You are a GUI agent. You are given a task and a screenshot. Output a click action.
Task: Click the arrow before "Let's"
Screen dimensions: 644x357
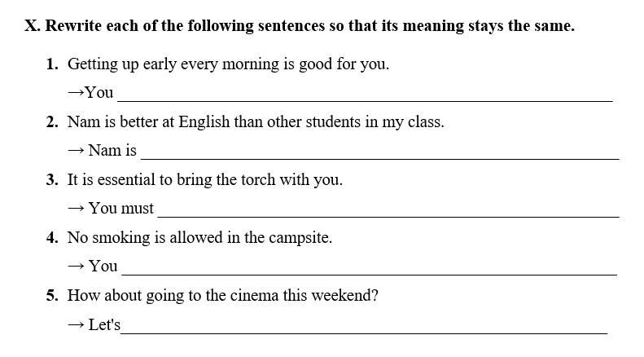pos(76,324)
